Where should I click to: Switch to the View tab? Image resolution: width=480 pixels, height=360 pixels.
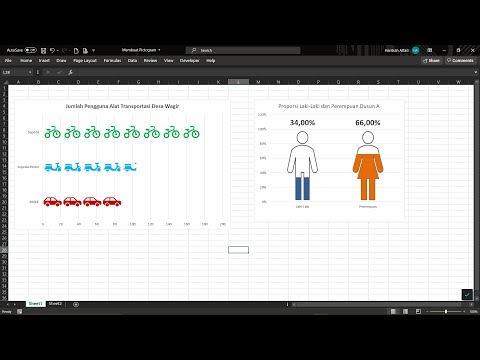(x=169, y=60)
